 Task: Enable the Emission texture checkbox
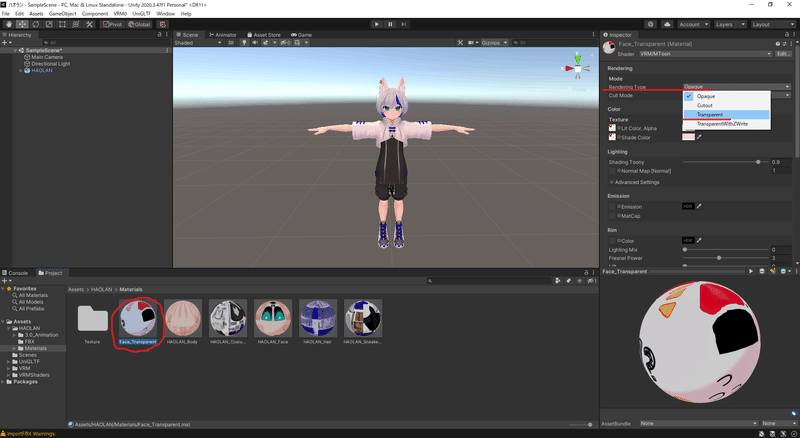click(x=612, y=207)
